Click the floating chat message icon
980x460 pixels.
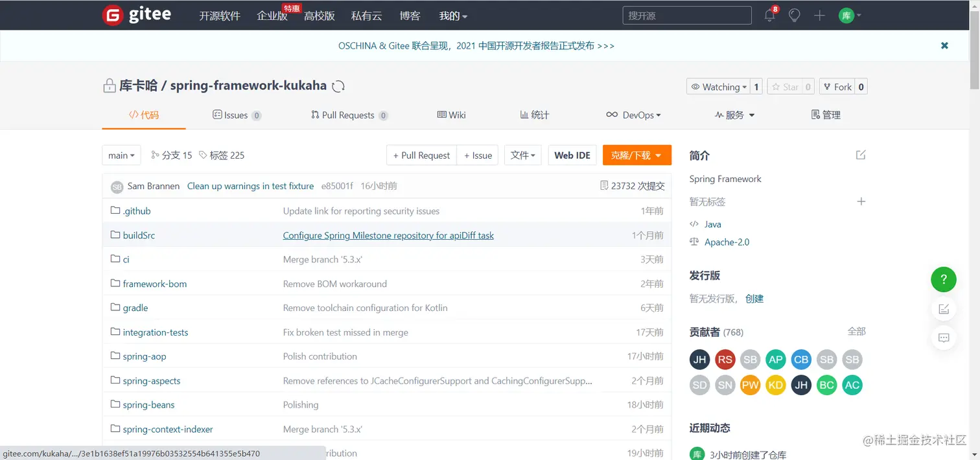point(944,338)
